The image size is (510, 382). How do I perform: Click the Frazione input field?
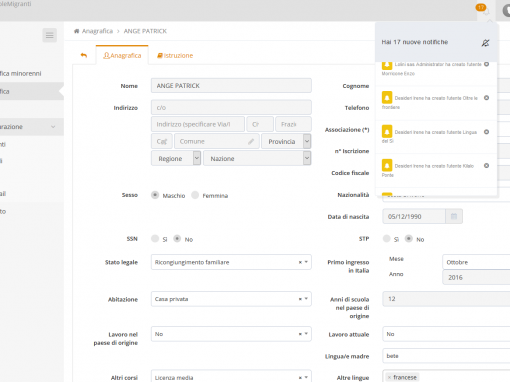[x=293, y=124]
